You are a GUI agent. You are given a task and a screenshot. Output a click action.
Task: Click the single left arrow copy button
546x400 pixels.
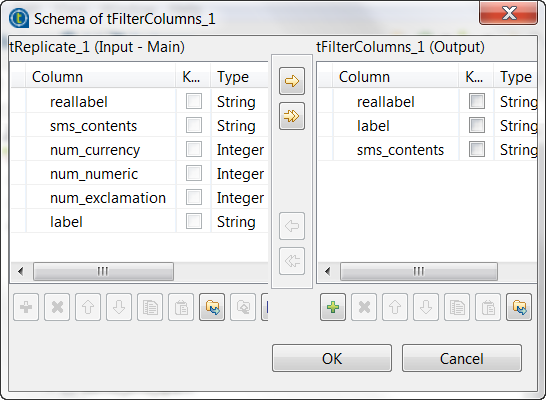point(292,226)
